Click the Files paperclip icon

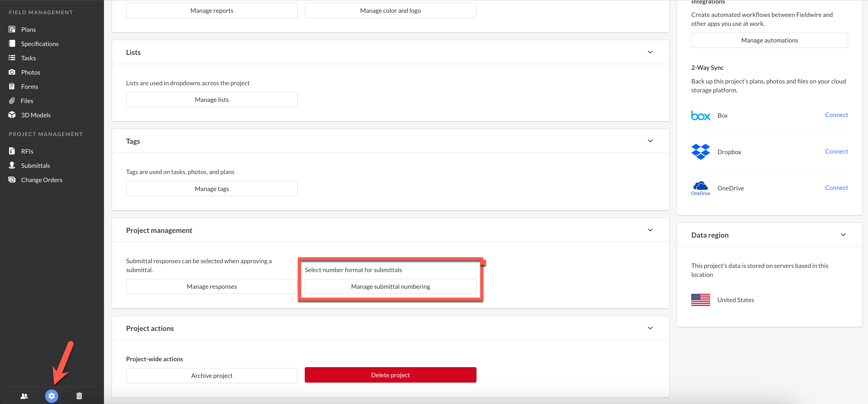pos(12,101)
